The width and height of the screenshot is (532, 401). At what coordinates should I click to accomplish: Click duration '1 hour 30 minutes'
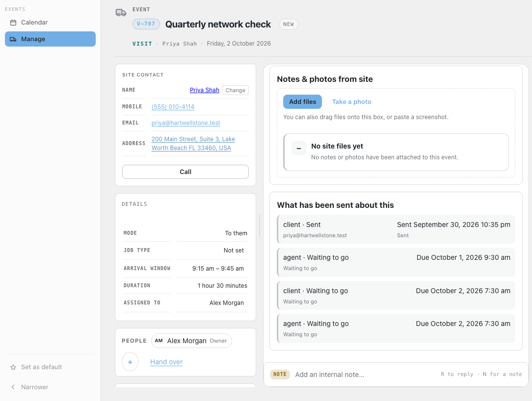pyautogui.click(x=222, y=286)
